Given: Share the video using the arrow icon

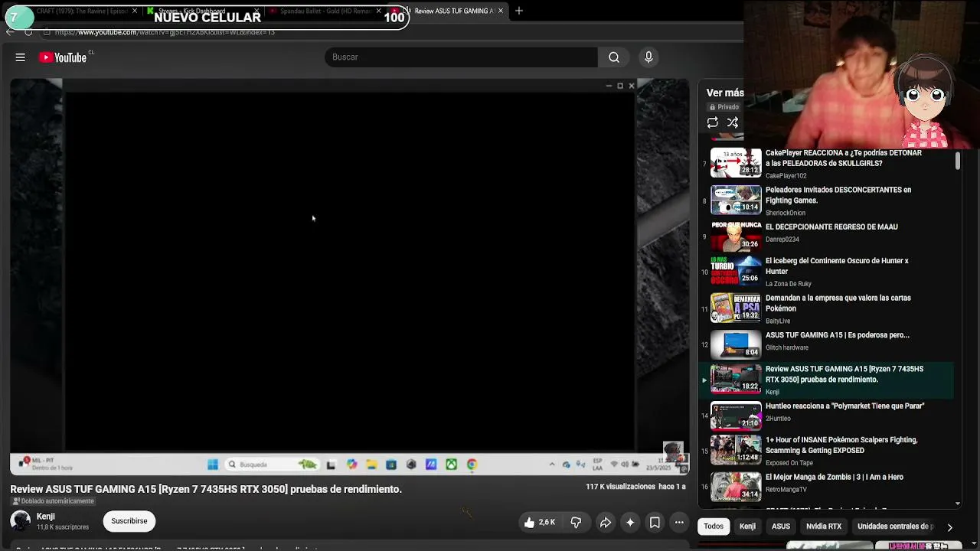Looking at the screenshot, I should tap(605, 523).
